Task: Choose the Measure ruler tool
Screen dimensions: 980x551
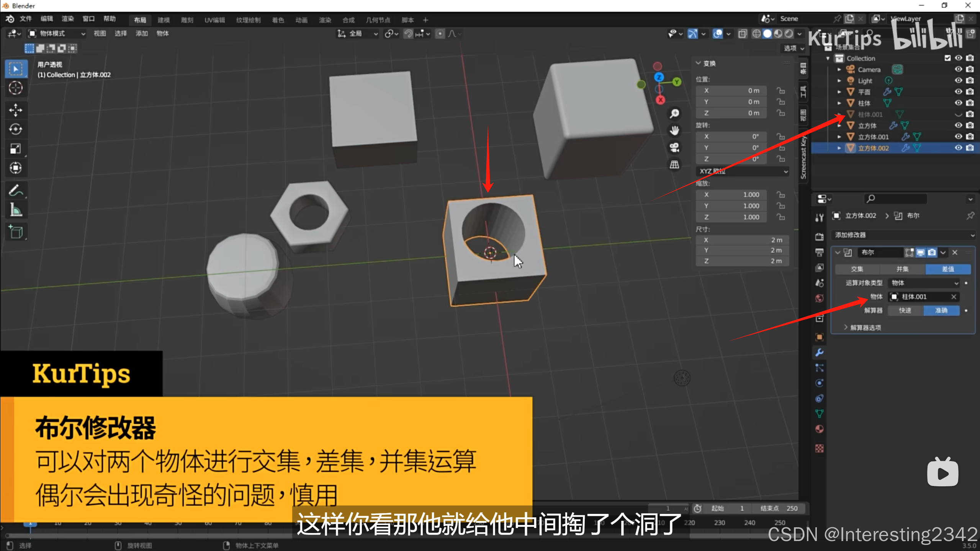Action: (16, 210)
